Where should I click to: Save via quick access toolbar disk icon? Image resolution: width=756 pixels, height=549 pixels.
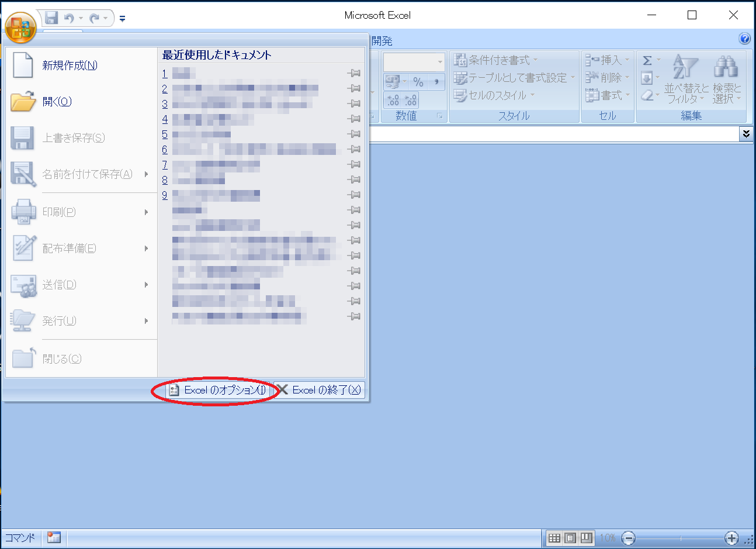point(51,18)
